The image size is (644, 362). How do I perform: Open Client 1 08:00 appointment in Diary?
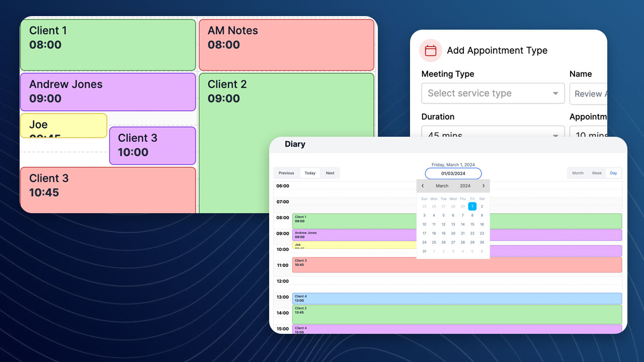pos(355,221)
